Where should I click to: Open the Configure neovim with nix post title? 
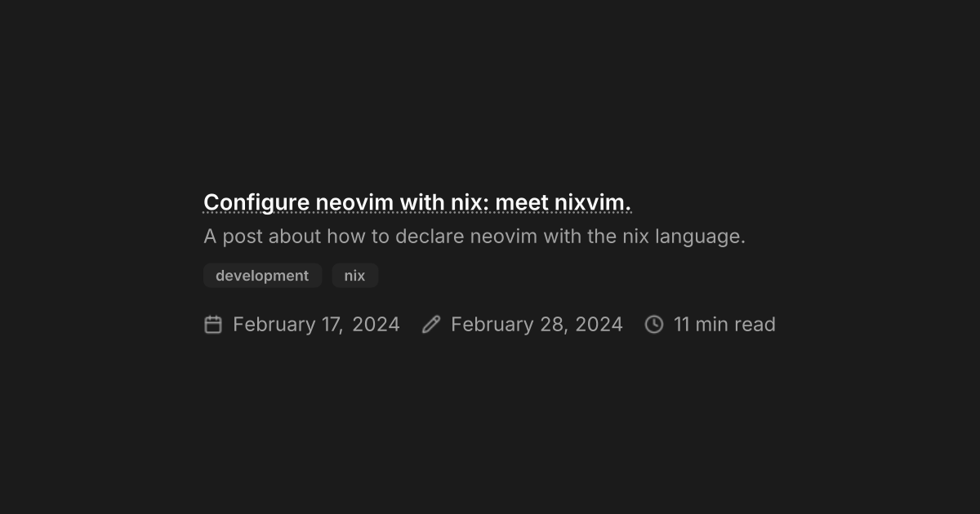tap(417, 202)
